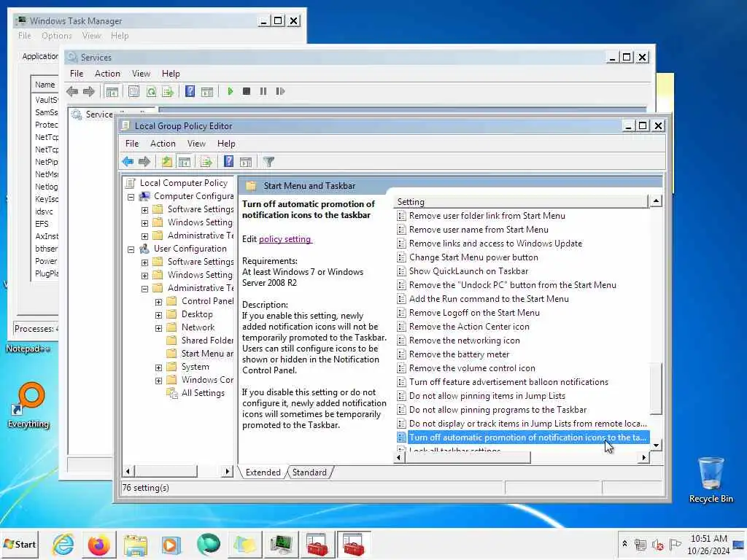Select 'Remove Logoff on the Start Menu' setting
The height and width of the screenshot is (560, 747).
click(474, 313)
